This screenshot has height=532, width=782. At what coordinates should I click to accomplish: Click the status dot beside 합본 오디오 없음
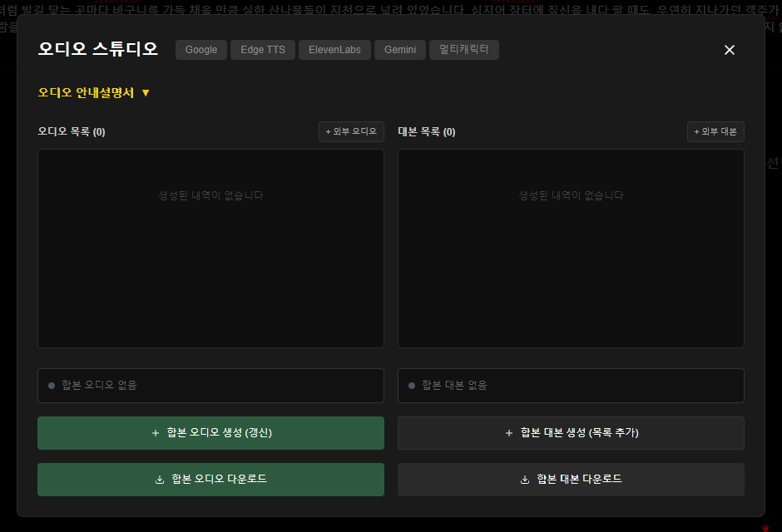tap(51, 386)
